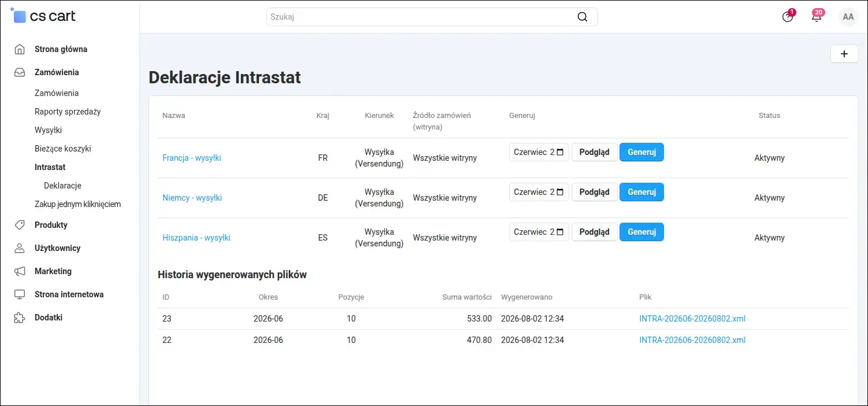Click Aktywny status in Hiszpania row

[x=769, y=238]
